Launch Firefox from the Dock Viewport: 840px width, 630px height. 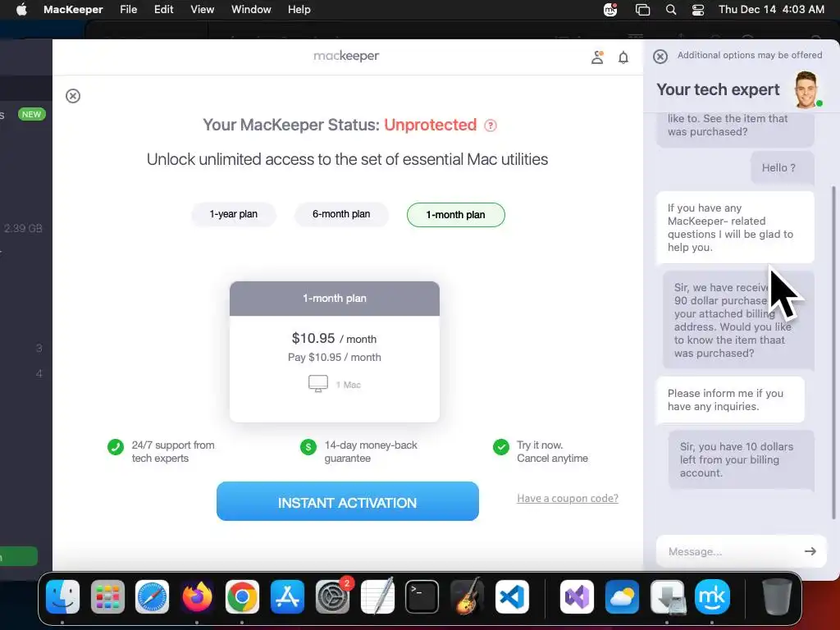tap(197, 596)
